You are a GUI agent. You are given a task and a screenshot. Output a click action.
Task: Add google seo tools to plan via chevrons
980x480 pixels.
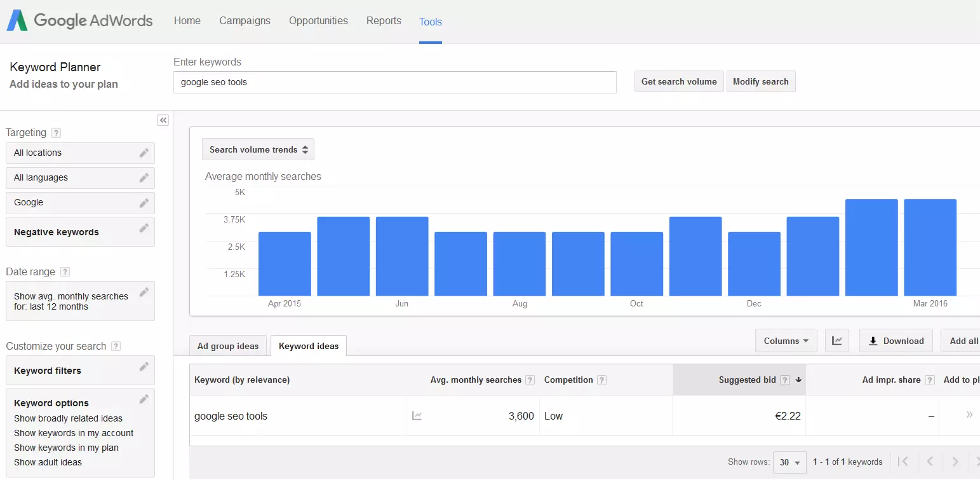pos(969,415)
